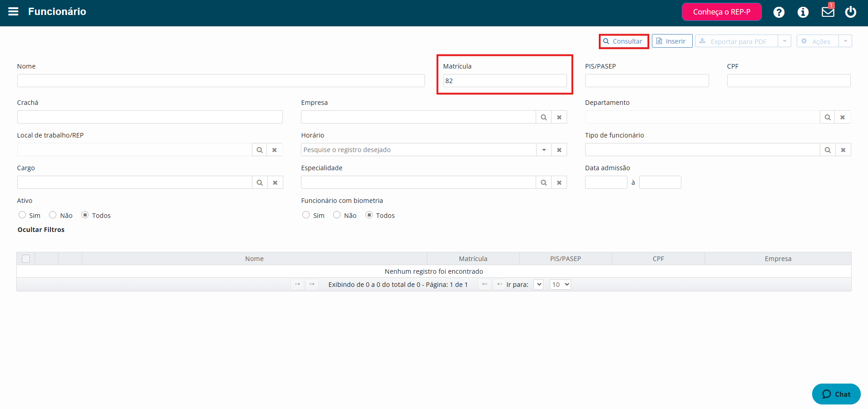
Task: Sort table by Nome column header
Action: 254,259
